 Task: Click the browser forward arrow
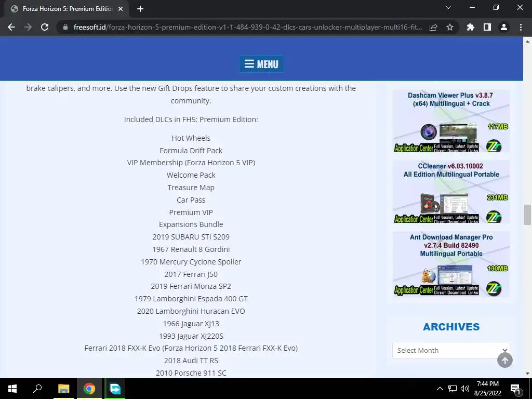point(28,27)
